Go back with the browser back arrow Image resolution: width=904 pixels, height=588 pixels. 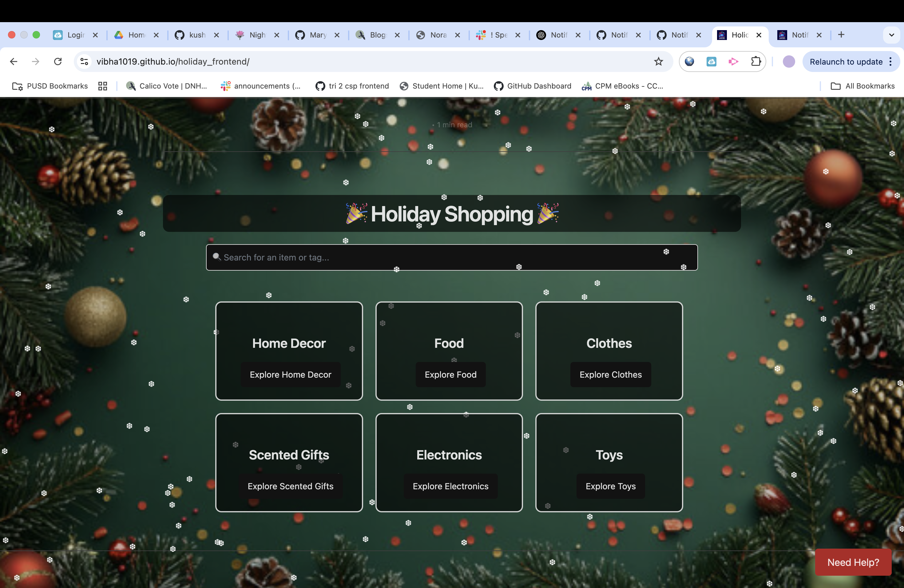pyautogui.click(x=14, y=62)
